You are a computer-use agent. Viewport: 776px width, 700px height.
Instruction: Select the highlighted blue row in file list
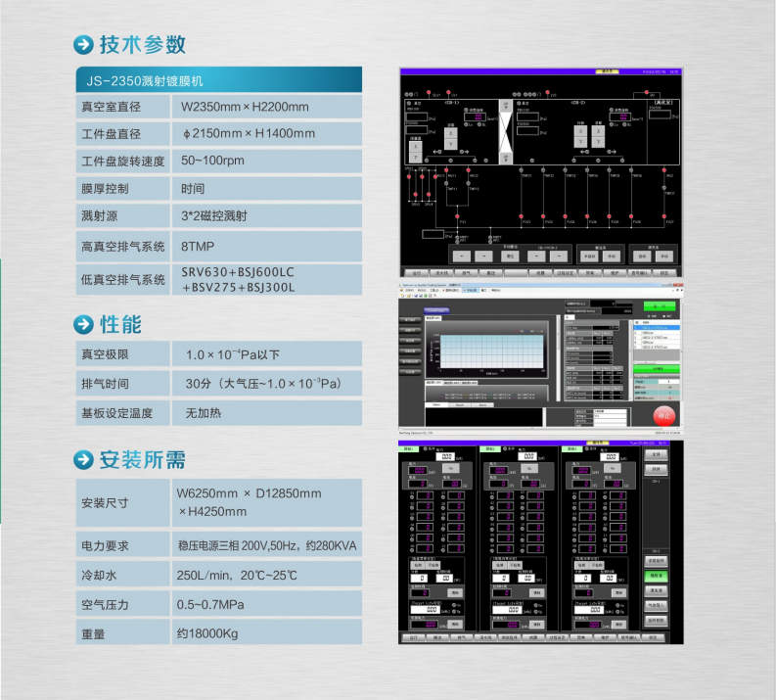(x=657, y=328)
